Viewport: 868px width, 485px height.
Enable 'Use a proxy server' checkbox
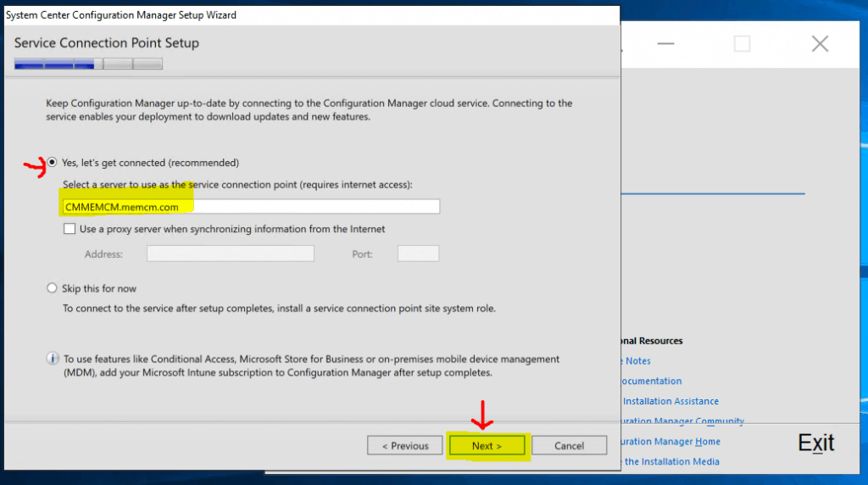pyautogui.click(x=70, y=229)
